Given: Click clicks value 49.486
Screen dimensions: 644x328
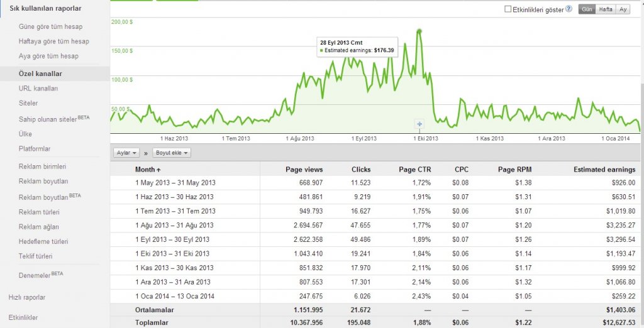Looking at the screenshot, I should point(360,239).
